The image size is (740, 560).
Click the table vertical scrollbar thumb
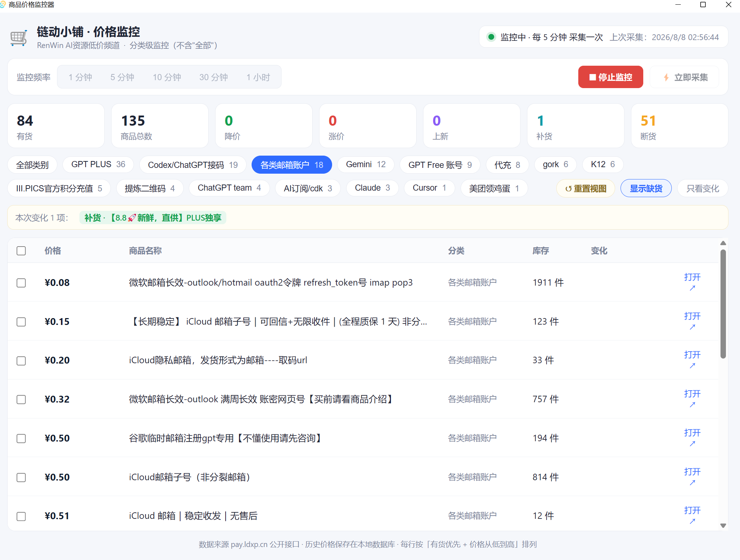coord(723,304)
